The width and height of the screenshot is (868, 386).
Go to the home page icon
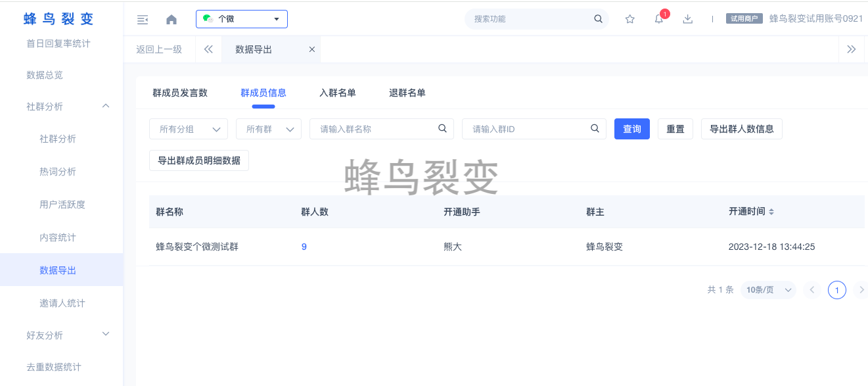(171, 19)
